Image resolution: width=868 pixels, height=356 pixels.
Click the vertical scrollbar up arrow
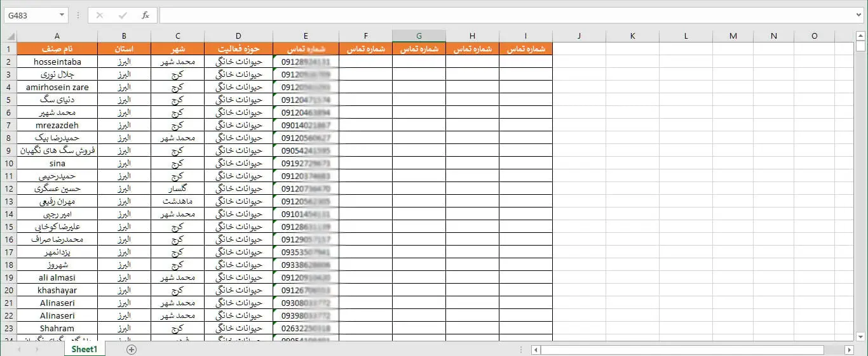861,36
